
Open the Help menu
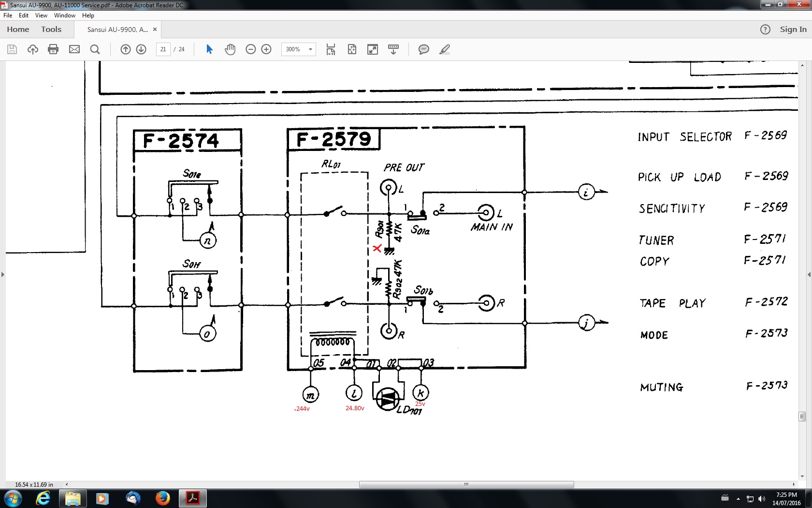[x=88, y=15]
